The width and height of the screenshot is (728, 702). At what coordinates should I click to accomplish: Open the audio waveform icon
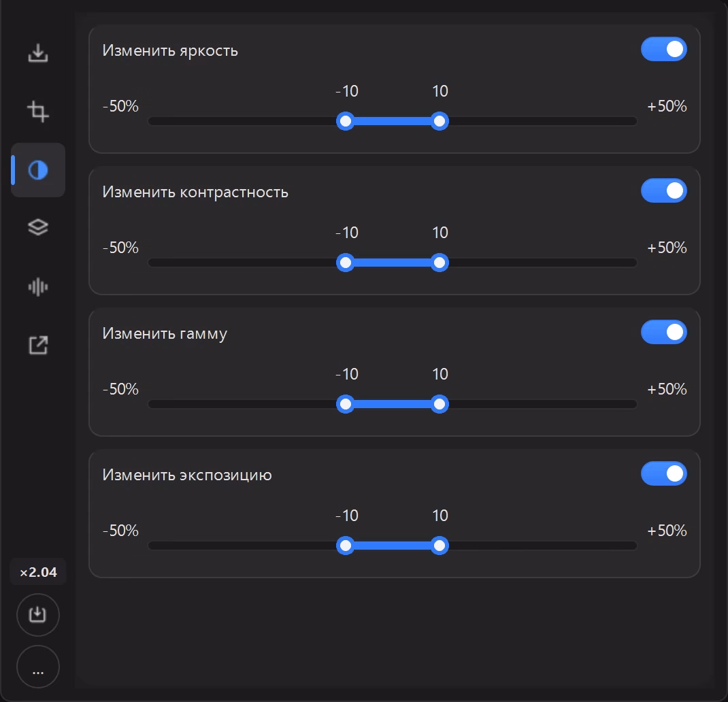[x=38, y=287]
